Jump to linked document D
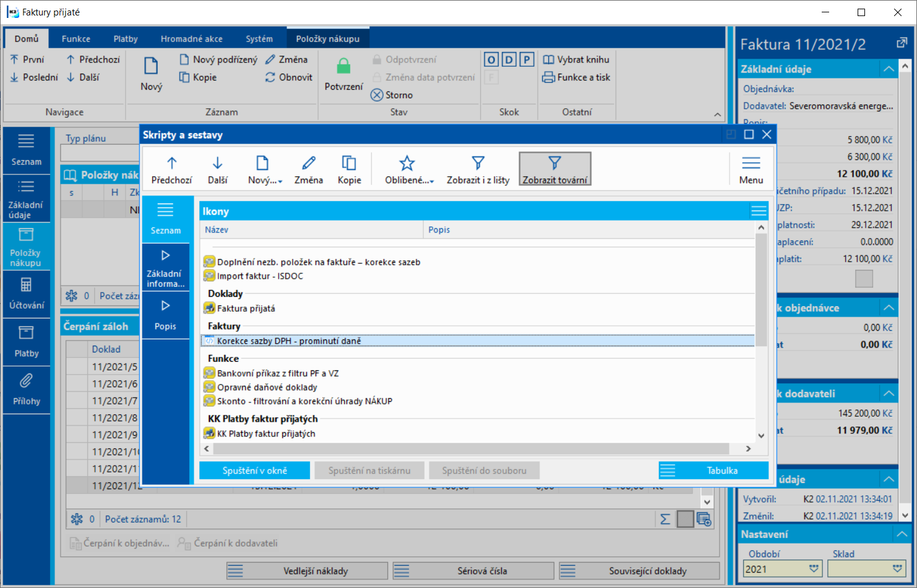This screenshot has height=588, width=917. pyautogui.click(x=509, y=59)
